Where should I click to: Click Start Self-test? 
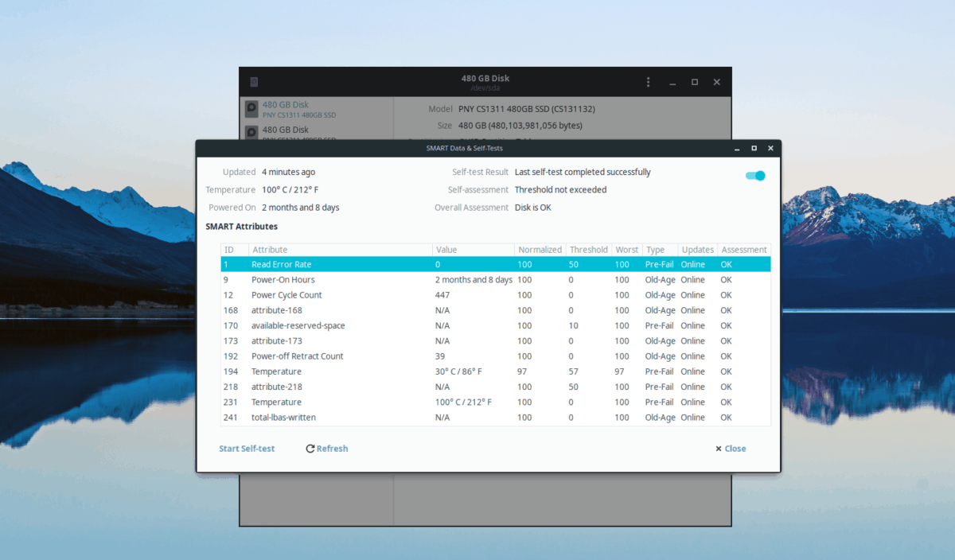tap(247, 449)
